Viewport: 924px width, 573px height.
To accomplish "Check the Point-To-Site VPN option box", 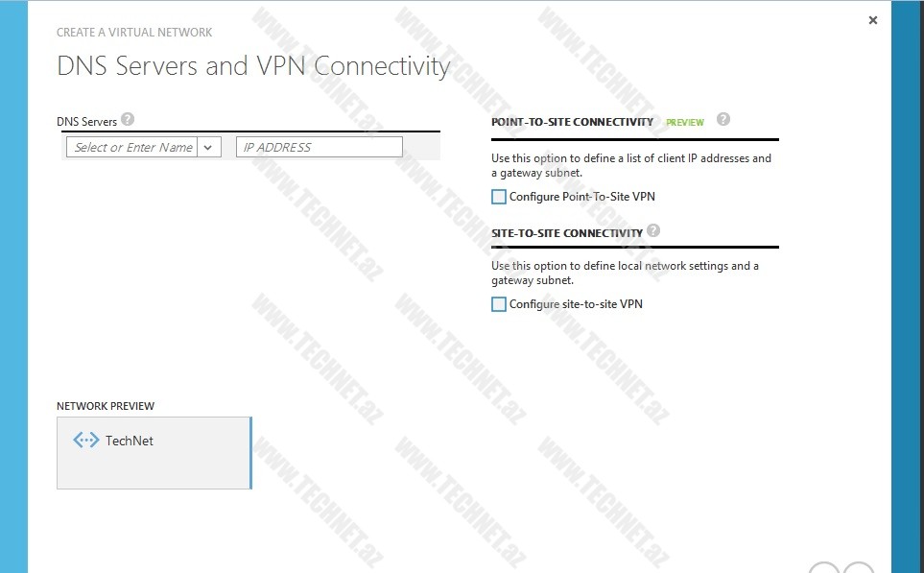I will point(498,196).
